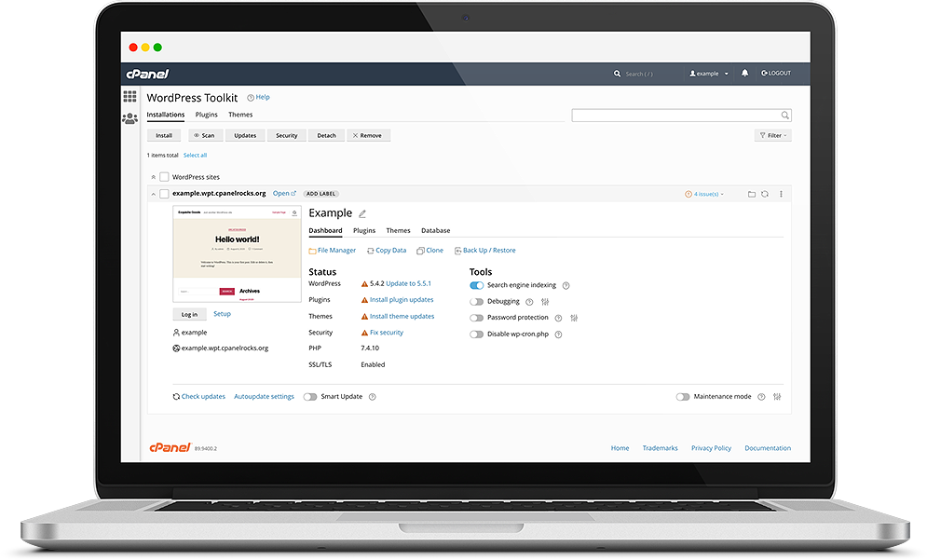Click the help icon next to Smart Update

373,397
